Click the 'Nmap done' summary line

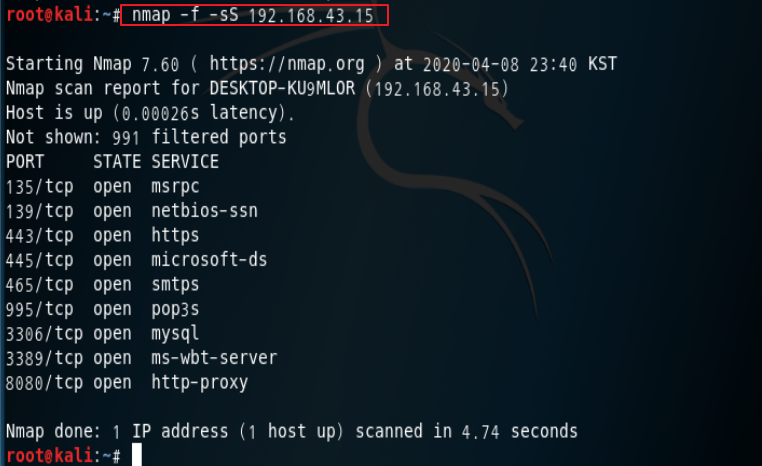point(292,431)
